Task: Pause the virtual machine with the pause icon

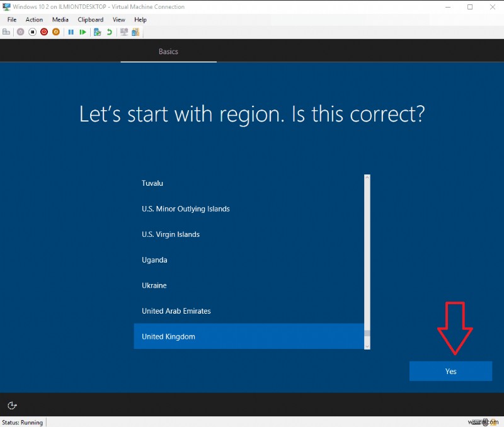Action: click(x=71, y=31)
